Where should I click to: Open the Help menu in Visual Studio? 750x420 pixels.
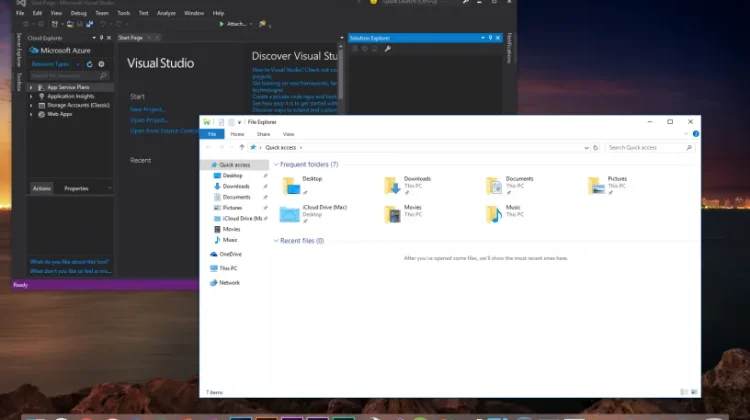218,13
